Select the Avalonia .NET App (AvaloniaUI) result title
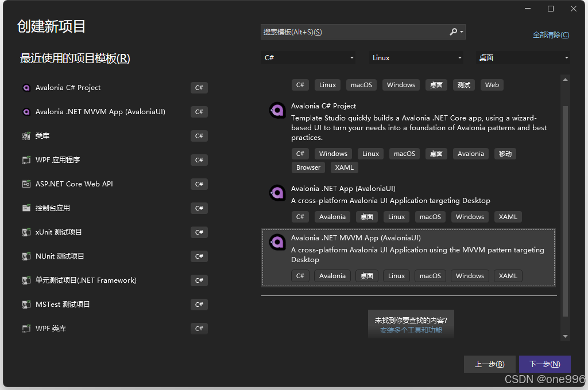 (343, 189)
